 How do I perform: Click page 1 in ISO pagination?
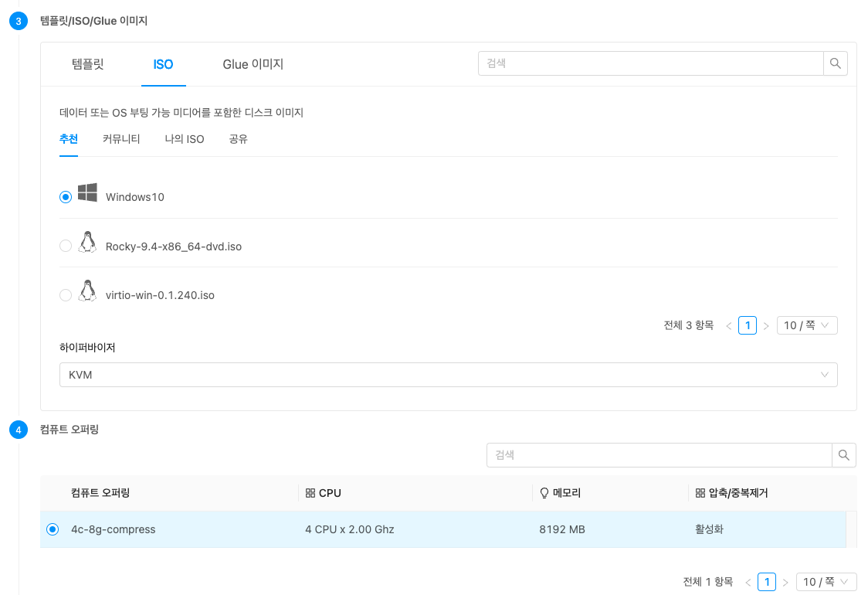(748, 325)
